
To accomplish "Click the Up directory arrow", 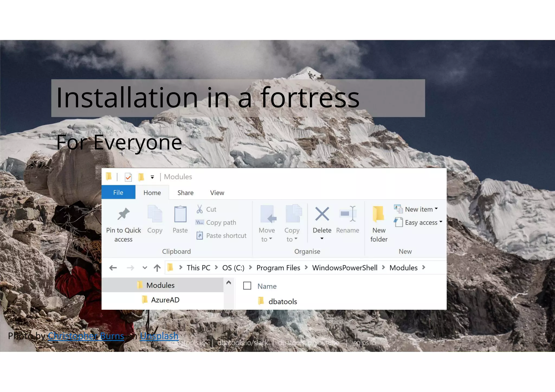I will pyautogui.click(x=157, y=268).
